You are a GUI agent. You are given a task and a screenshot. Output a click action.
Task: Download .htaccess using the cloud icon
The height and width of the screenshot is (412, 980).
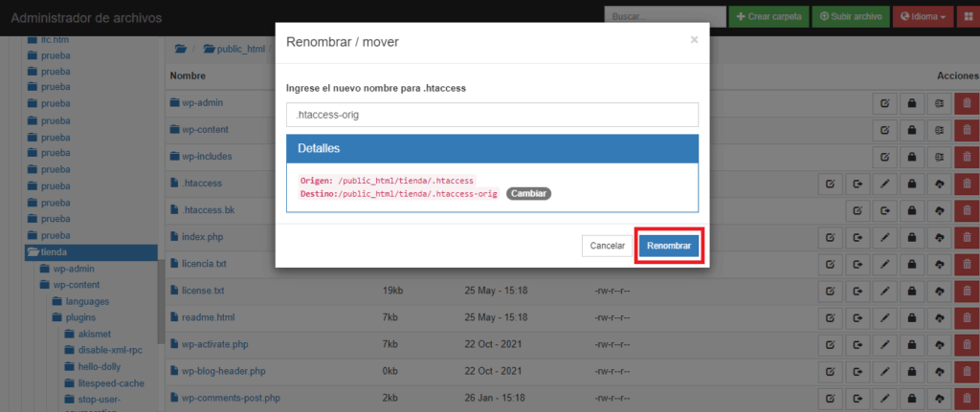(x=940, y=184)
